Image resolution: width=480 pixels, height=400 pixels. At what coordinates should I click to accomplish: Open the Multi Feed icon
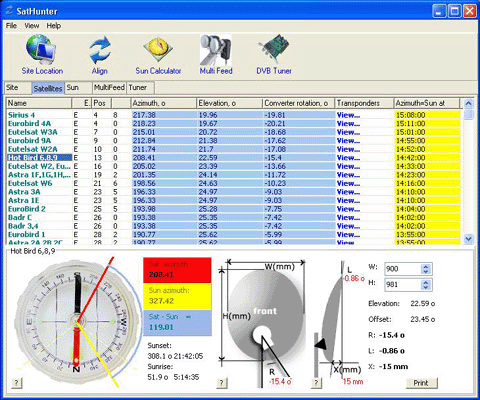216,50
